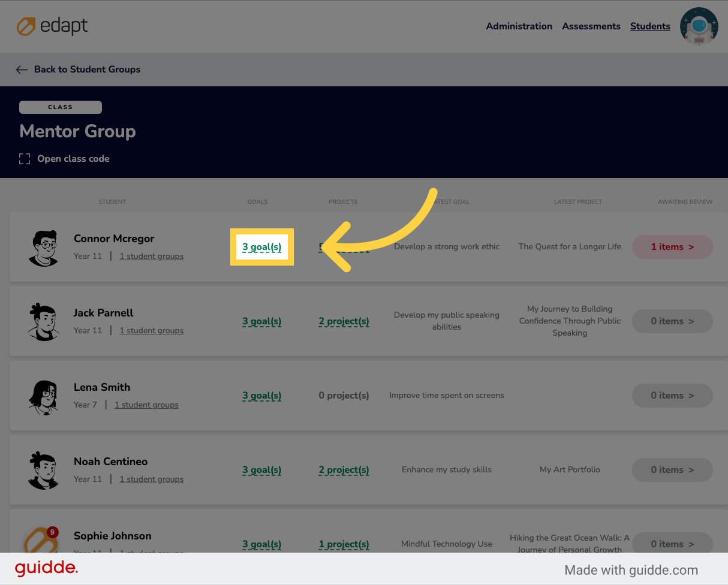Open the Students section

pos(650,26)
